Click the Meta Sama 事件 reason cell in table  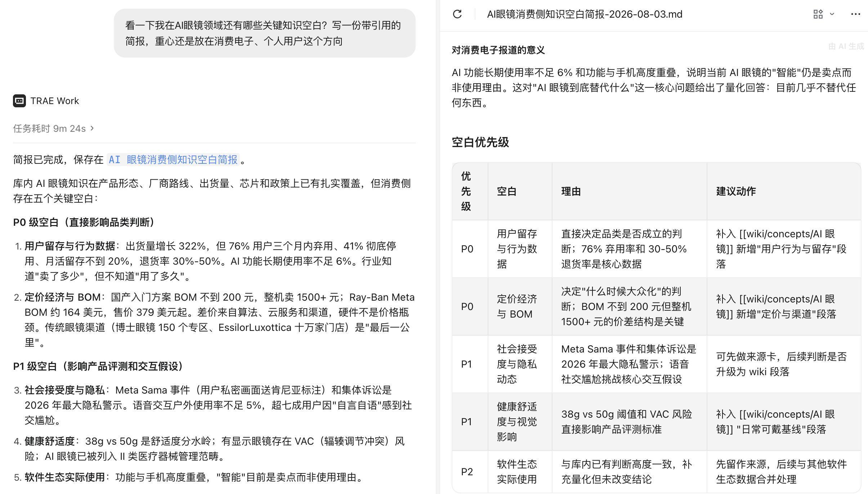coord(630,364)
